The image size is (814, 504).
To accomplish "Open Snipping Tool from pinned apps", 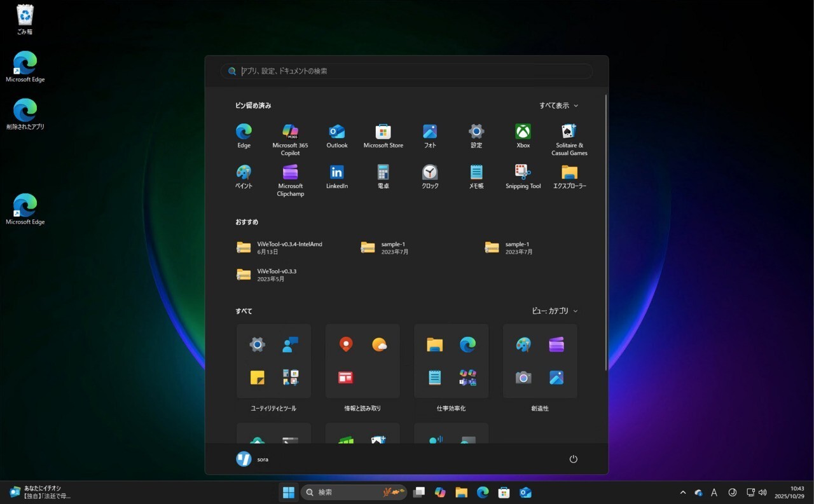I will [x=523, y=173].
